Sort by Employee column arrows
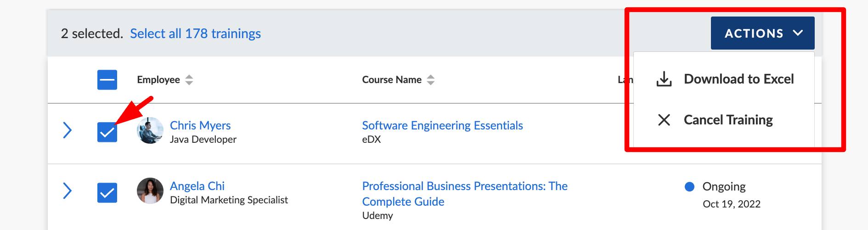 [x=189, y=80]
